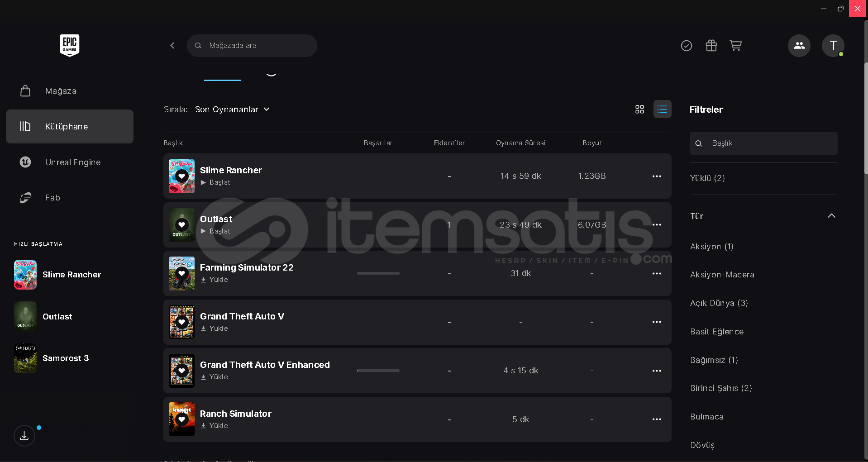Open the downloads icon in the sidebar

click(24, 436)
